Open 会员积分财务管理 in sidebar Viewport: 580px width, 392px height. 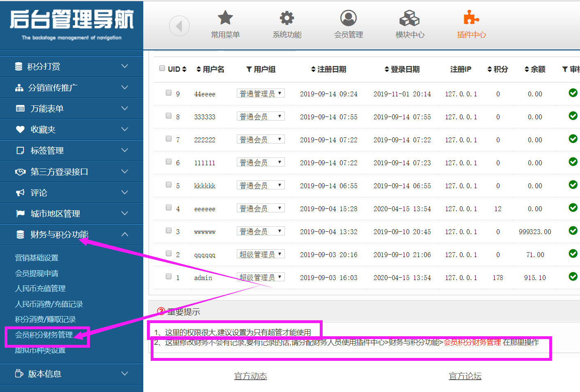tap(44, 335)
